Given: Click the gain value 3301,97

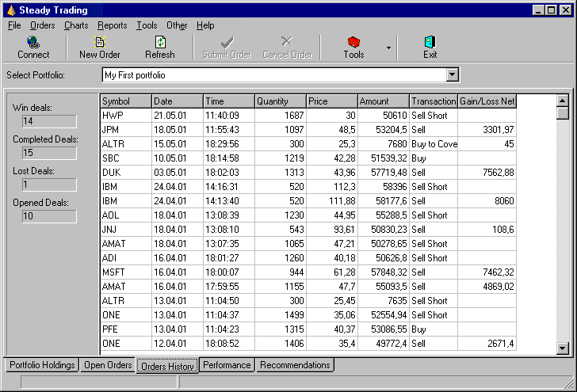Looking at the screenshot, I should coord(487,130).
